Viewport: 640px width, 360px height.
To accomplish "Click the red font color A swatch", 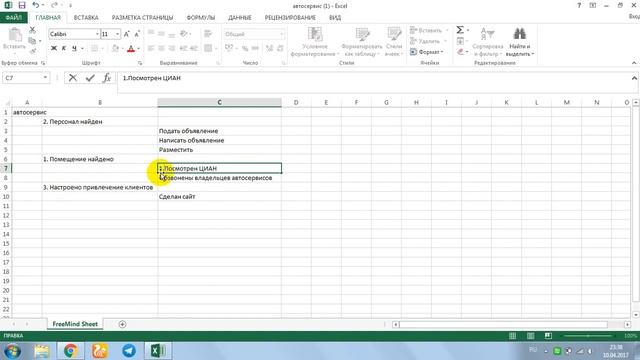I will (x=131, y=48).
